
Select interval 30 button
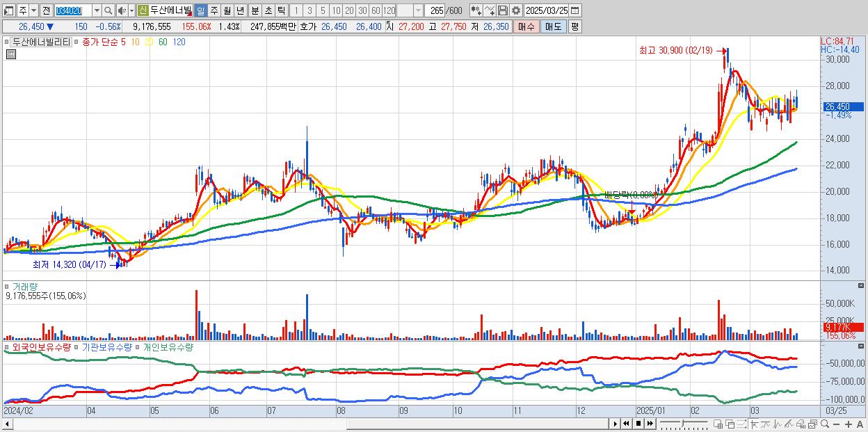(362, 10)
